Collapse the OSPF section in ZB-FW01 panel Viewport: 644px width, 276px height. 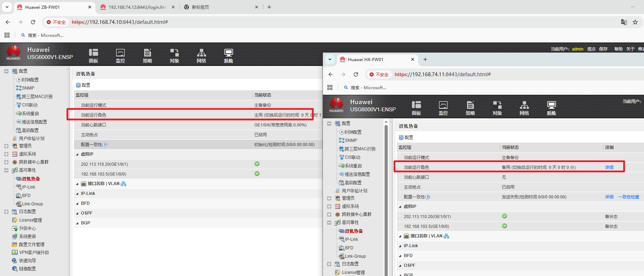click(x=77, y=213)
